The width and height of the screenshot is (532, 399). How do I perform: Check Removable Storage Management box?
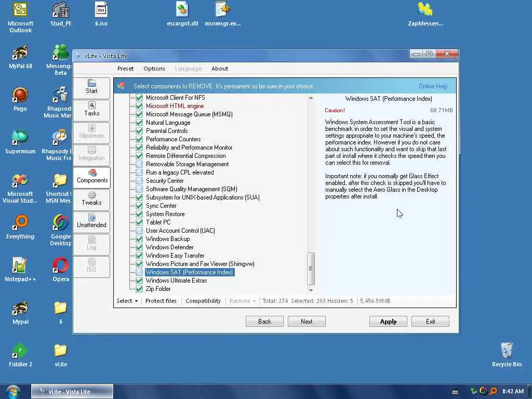tap(139, 164)
